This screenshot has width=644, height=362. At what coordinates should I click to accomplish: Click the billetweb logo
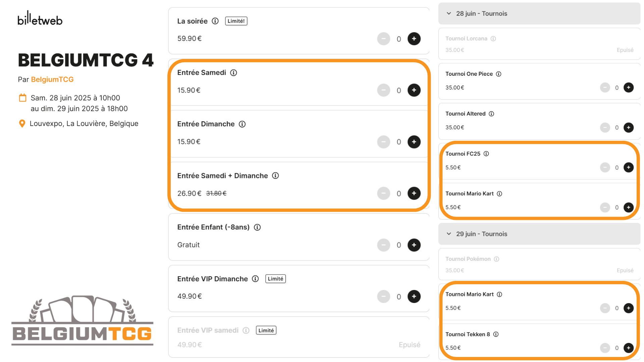(40, 18)
